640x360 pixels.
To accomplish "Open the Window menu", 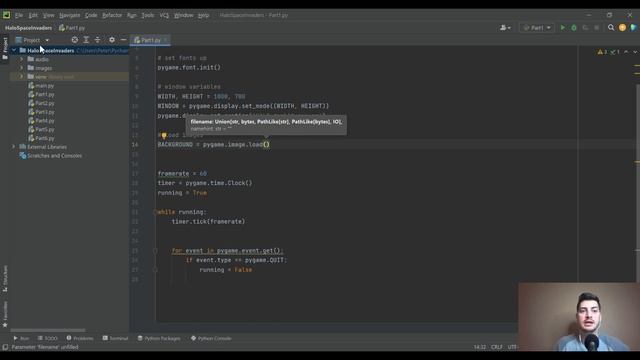I will point(184,15).
